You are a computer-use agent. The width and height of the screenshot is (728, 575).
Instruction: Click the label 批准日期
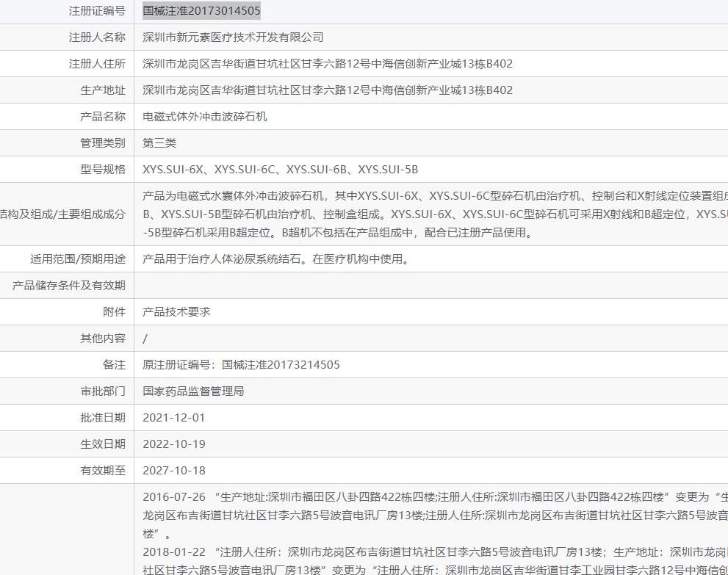tap(103, 418)
